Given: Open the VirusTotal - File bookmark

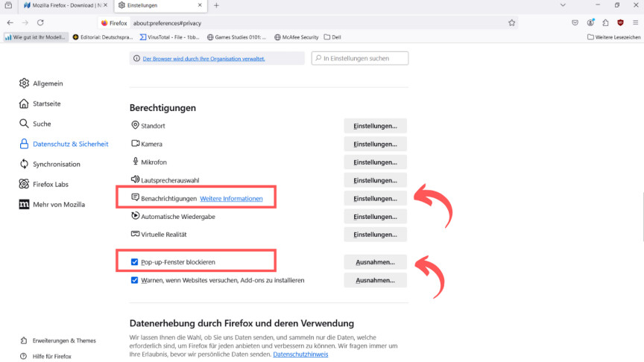Looking at the screenshot, I should (170, 37).
